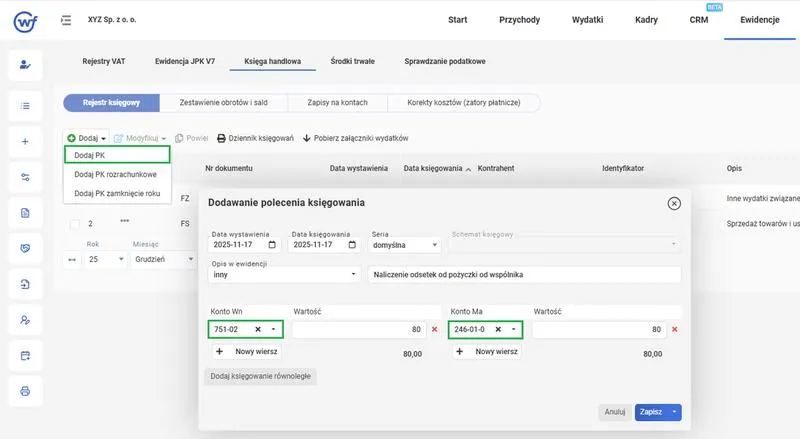The width and height of the screenshot is (800, 439).
Task: Click the wFirma logo icon
Action: coord(25,20)
